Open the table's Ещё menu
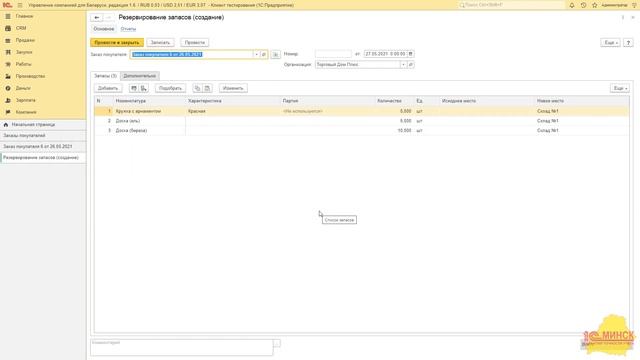Screen dimensions: 640x360 tap(620, 88)
